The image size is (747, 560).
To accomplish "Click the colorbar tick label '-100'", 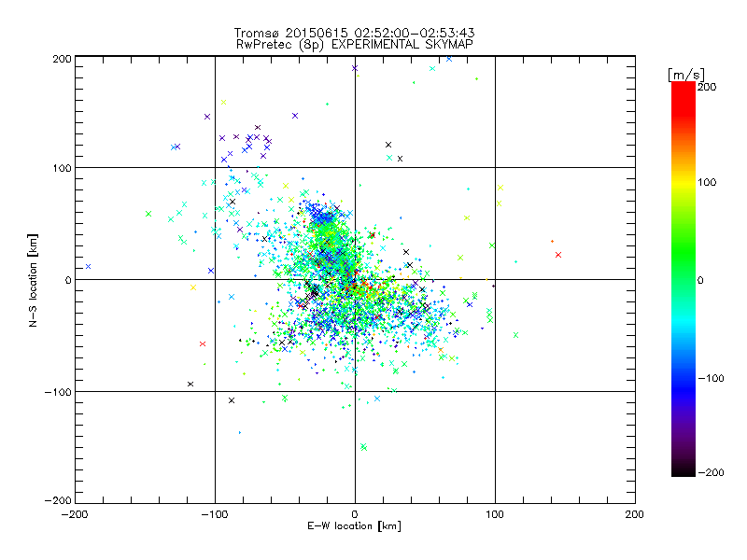I will click(x=711, y=378).
